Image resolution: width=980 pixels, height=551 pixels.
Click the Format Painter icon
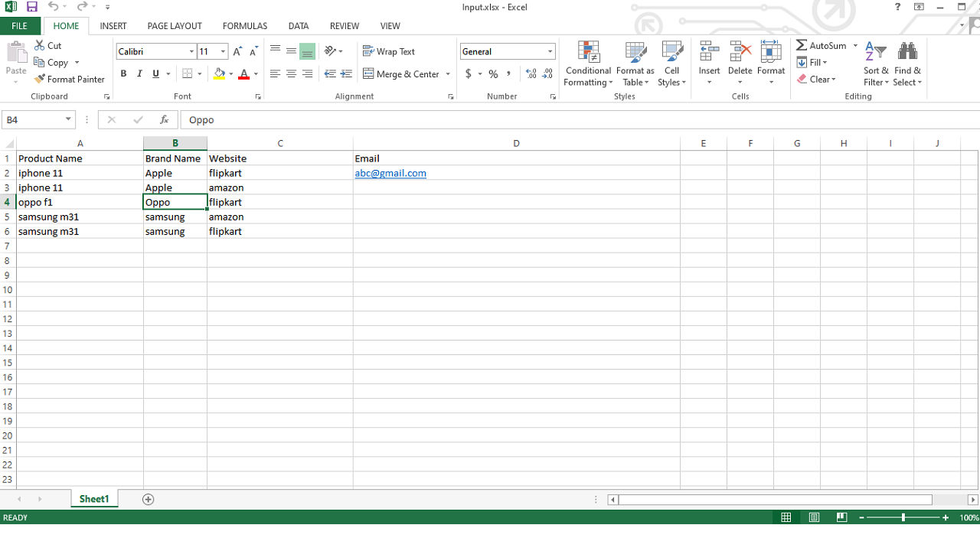[40, 79]
